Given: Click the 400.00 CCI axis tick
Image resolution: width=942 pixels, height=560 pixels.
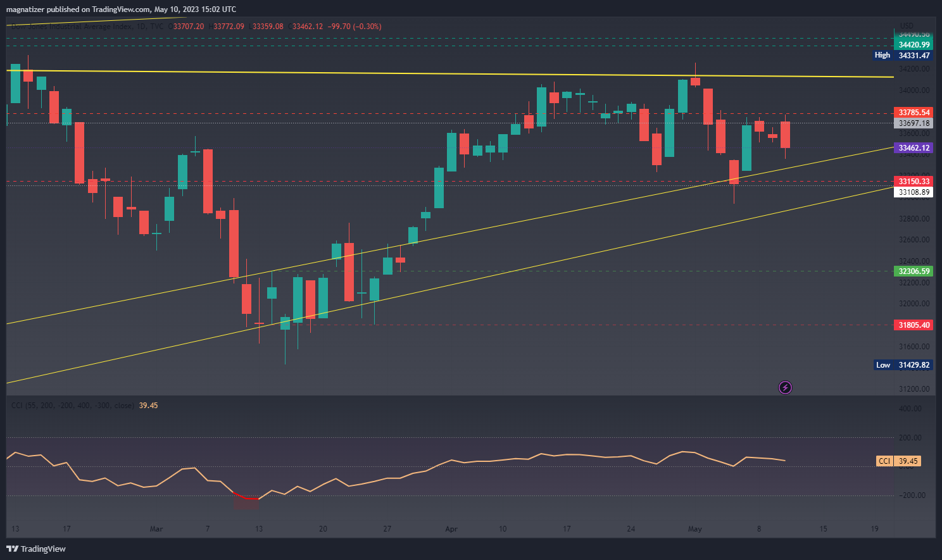Looking at the screenshot, I should [910, 409].
